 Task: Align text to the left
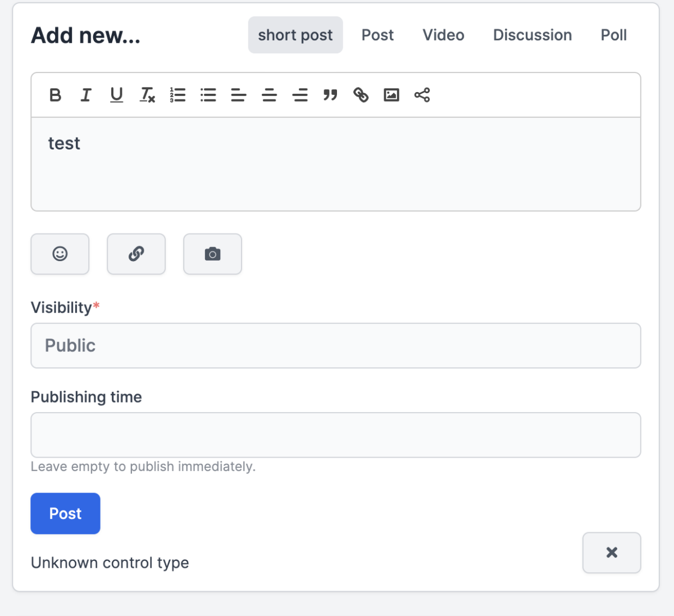tap(239, 95)
